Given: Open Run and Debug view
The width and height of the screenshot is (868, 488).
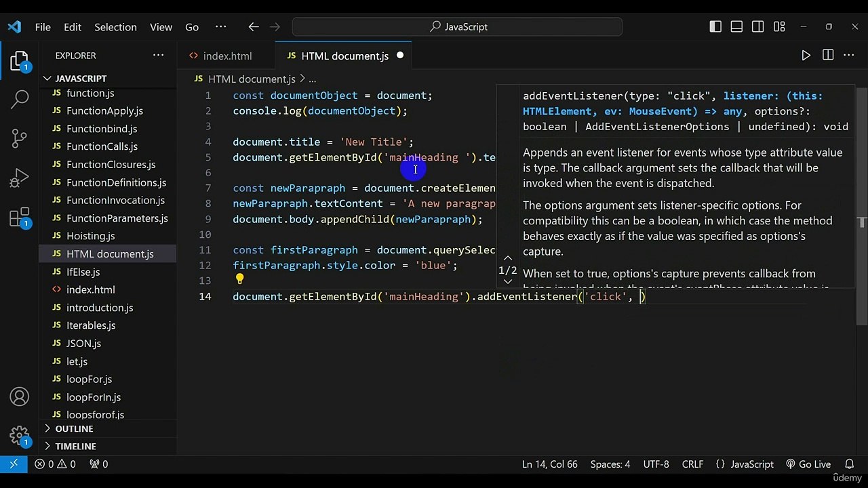Looking at the screenshot, I should 20,178.
